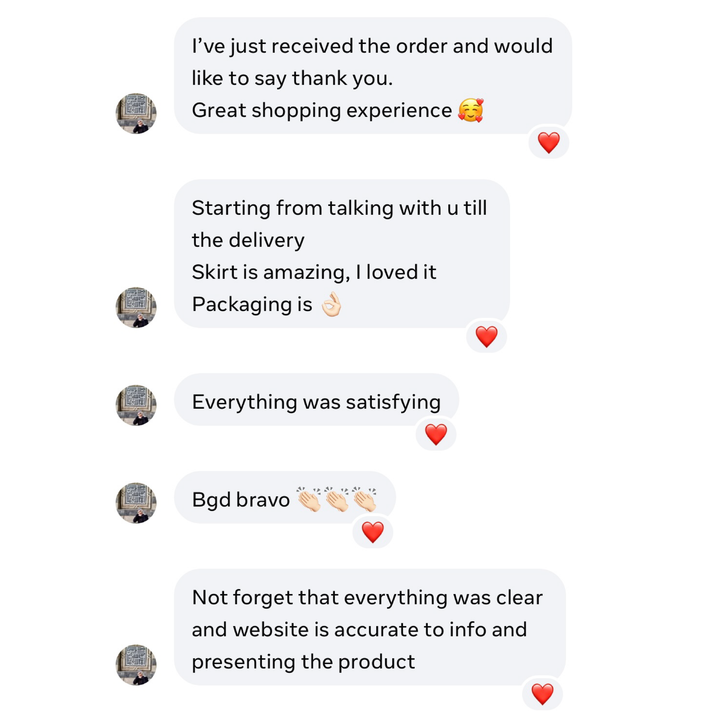This screenshot has height=728, width=728.
Task: Select the 'Skirt is amazing, I loved it' text
Action: 314,272
